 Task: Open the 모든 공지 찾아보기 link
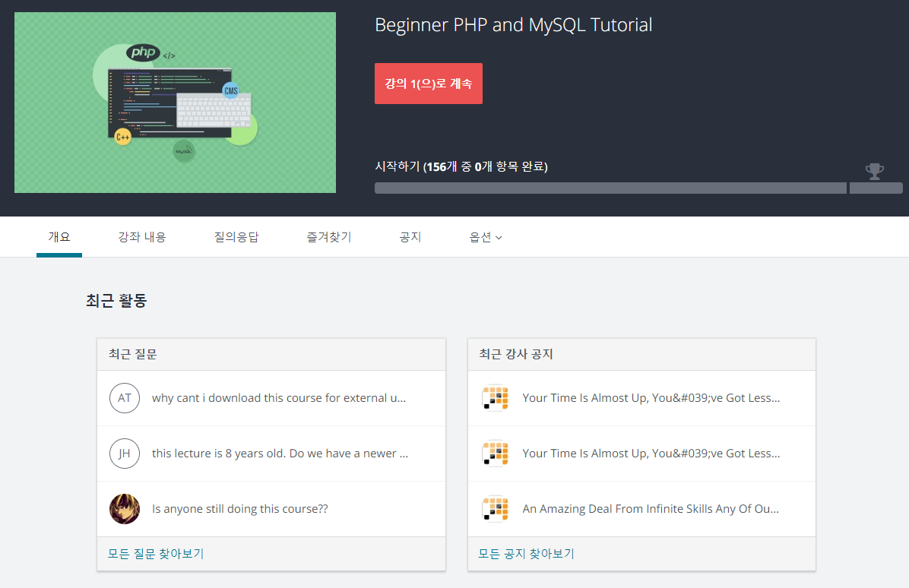pos(526,554)
